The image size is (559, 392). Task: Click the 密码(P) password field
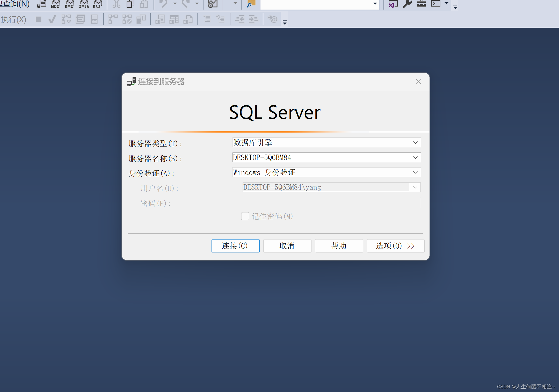coord(331,203)
